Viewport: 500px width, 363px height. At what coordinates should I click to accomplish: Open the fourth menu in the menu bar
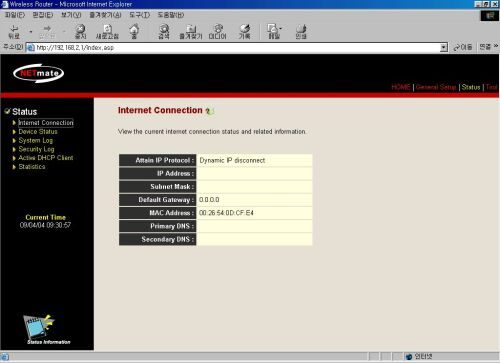point(105,15)
